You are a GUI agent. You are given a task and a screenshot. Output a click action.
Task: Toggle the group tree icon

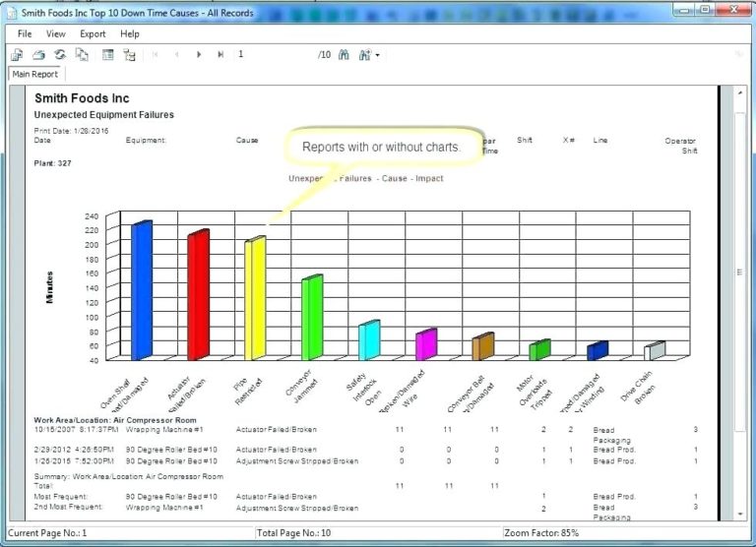(x=129, y=55)
